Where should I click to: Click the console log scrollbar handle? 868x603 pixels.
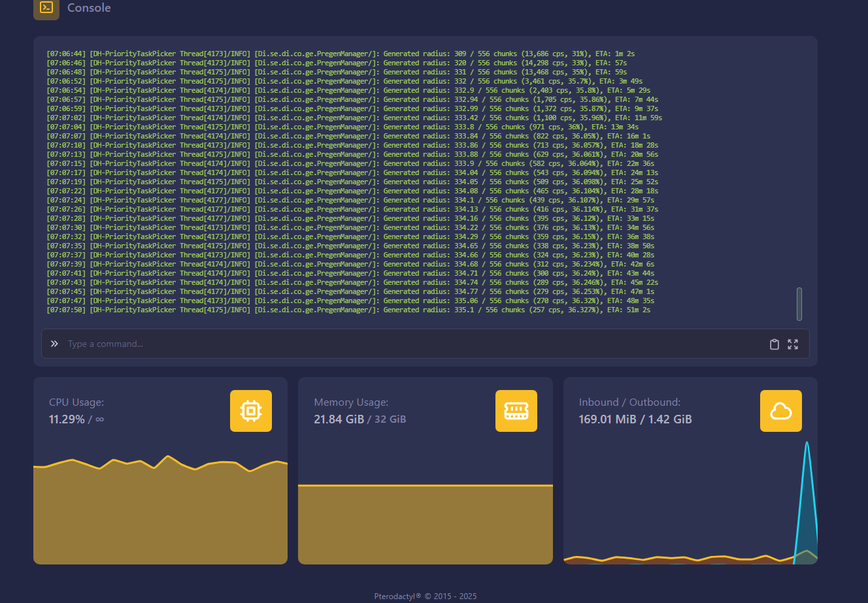[799, 304]
